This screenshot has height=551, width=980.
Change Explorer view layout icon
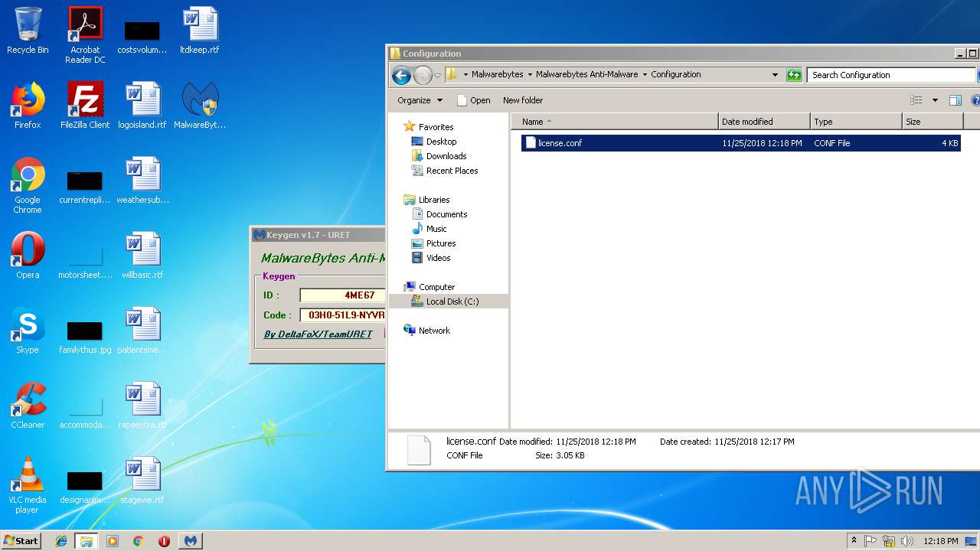click(916, 100)
